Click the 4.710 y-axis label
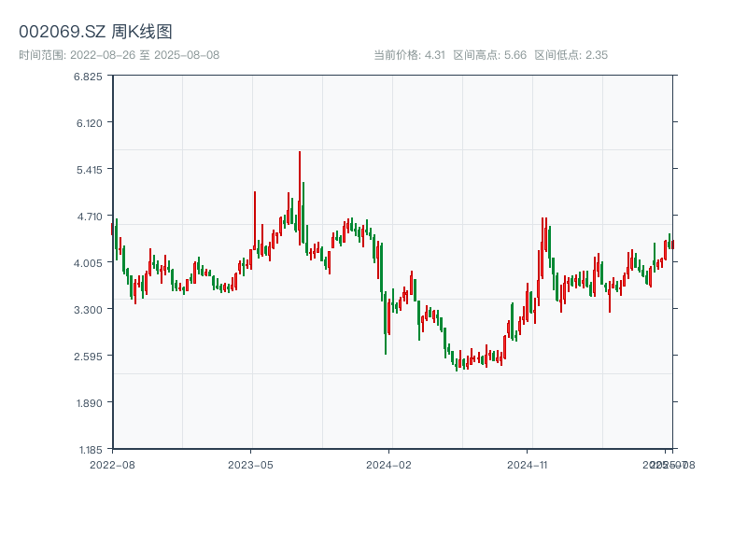The image size is (747, 560). (90, 217)
